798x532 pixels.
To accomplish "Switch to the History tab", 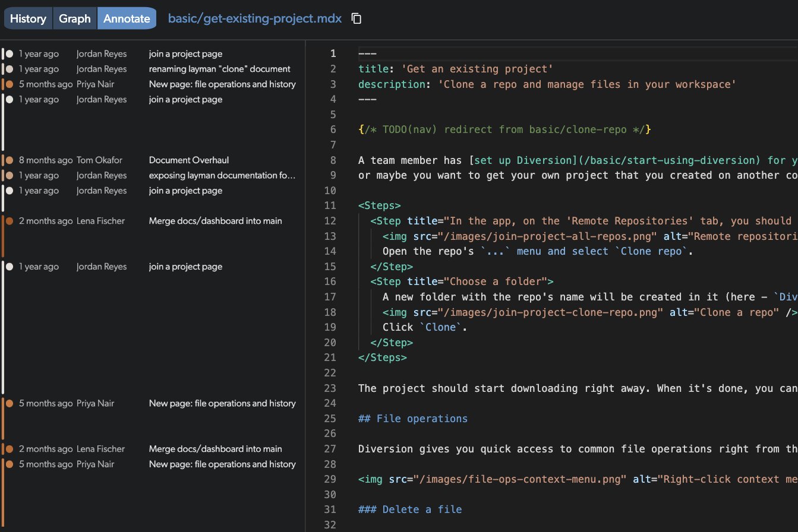I will [x=28, y=18].
